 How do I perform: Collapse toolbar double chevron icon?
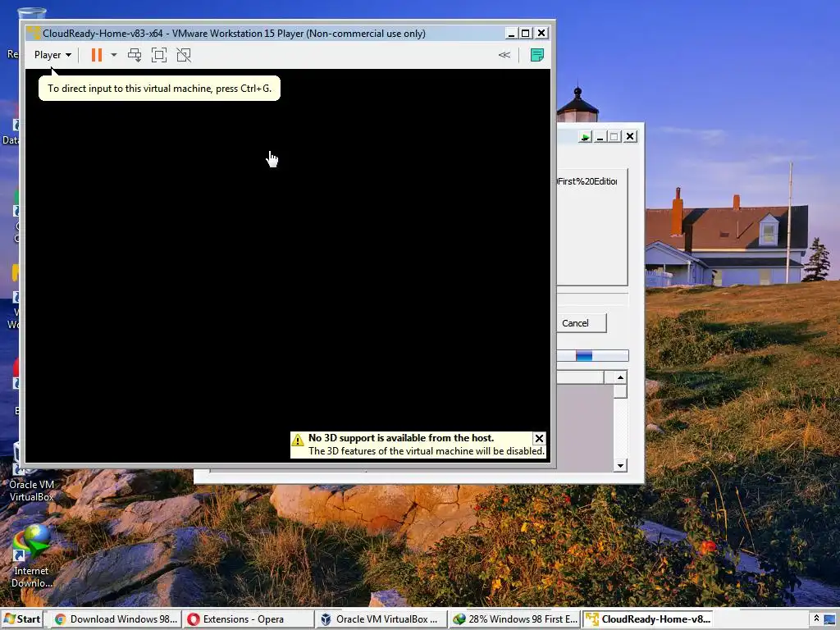click(504, 55)
